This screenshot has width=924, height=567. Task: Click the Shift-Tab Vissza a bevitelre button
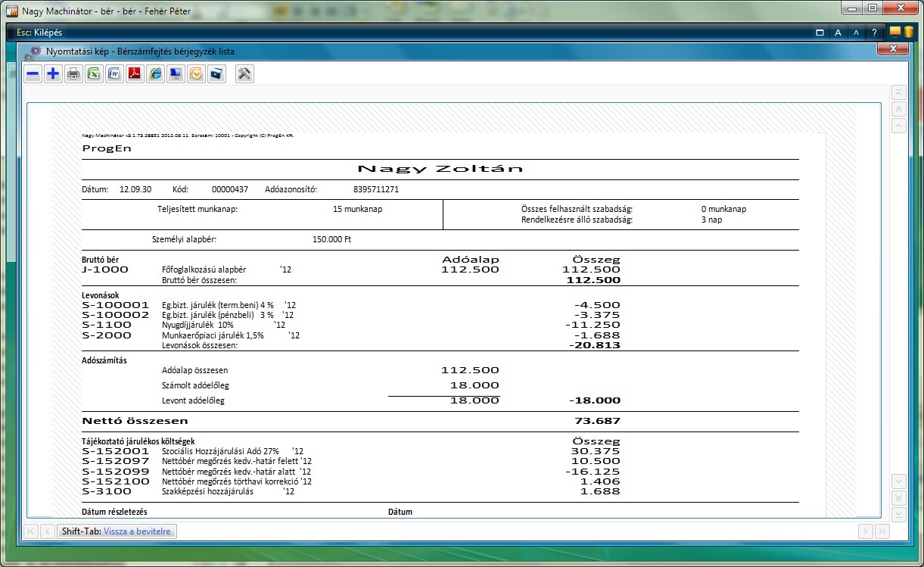(117, 531)
